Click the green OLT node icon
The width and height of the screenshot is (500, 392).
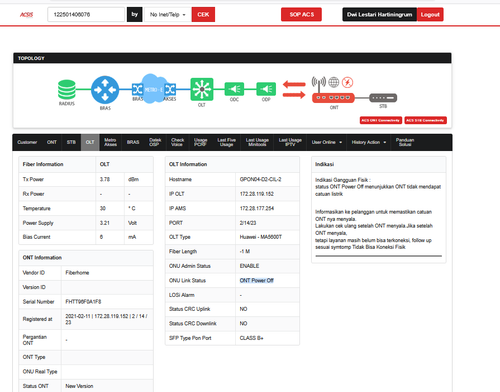coord(202,89)
